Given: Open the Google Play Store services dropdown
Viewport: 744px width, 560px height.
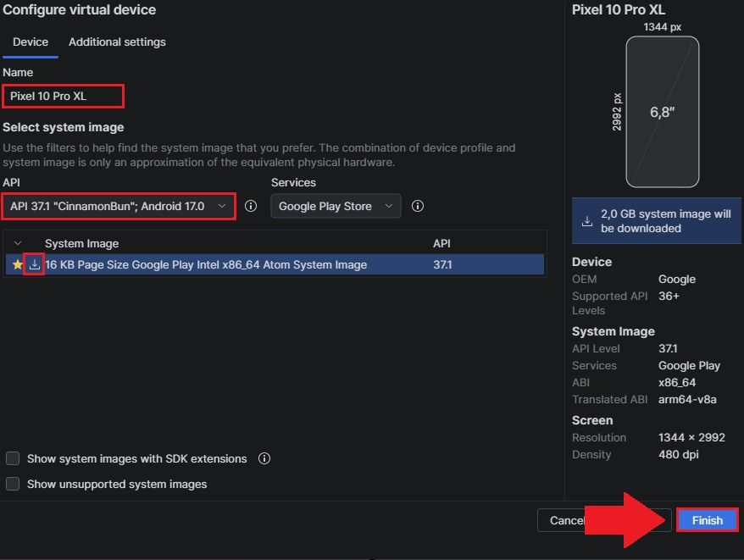Looking at the screenshot, I should pyautogui.click(x=336, y=207).
